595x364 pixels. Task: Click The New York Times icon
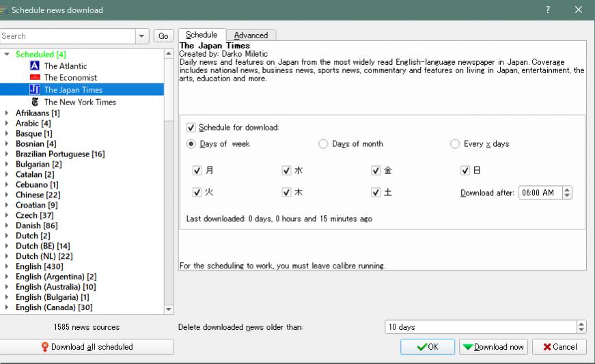point(35,102)
